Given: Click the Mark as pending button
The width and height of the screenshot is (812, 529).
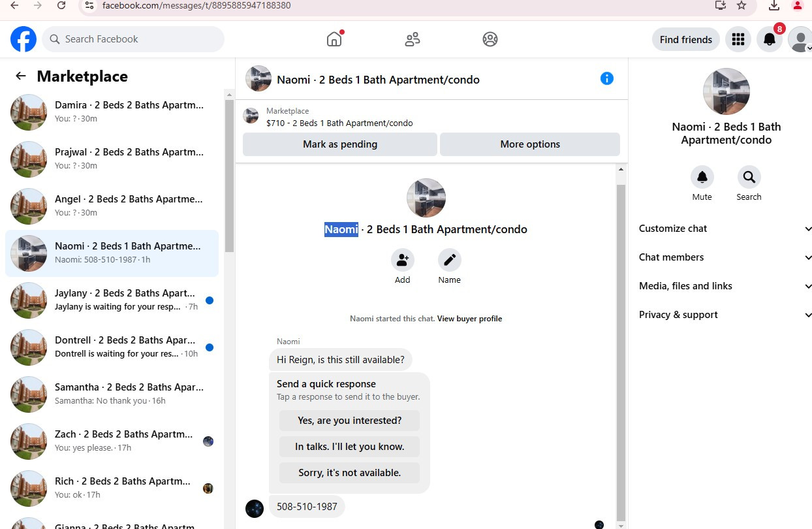Looking at the screenshot, I should tap(340, 144).
